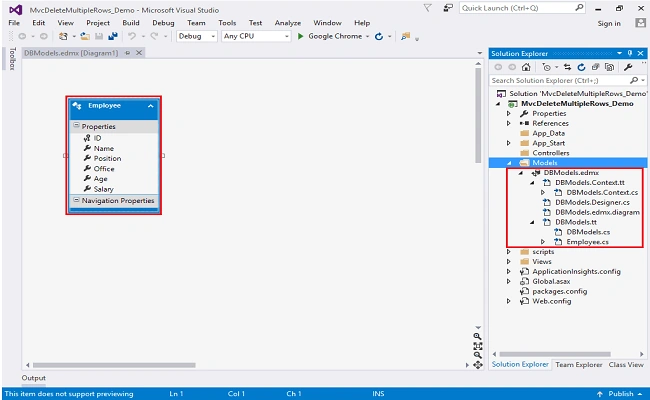
Task: Click the Collapse All icon in Solution Explorer
Action: click(595, 67)
